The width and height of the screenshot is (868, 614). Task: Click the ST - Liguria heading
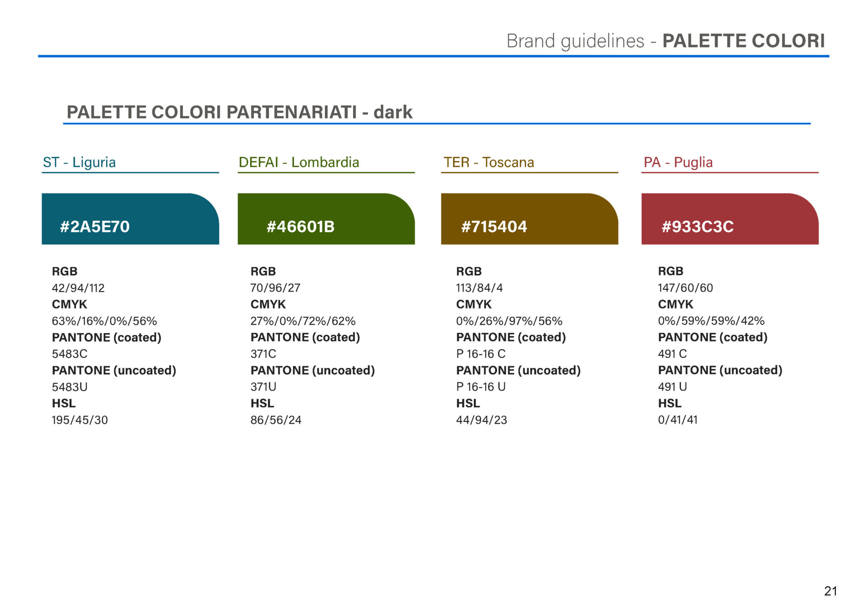[x=79, y=162]
